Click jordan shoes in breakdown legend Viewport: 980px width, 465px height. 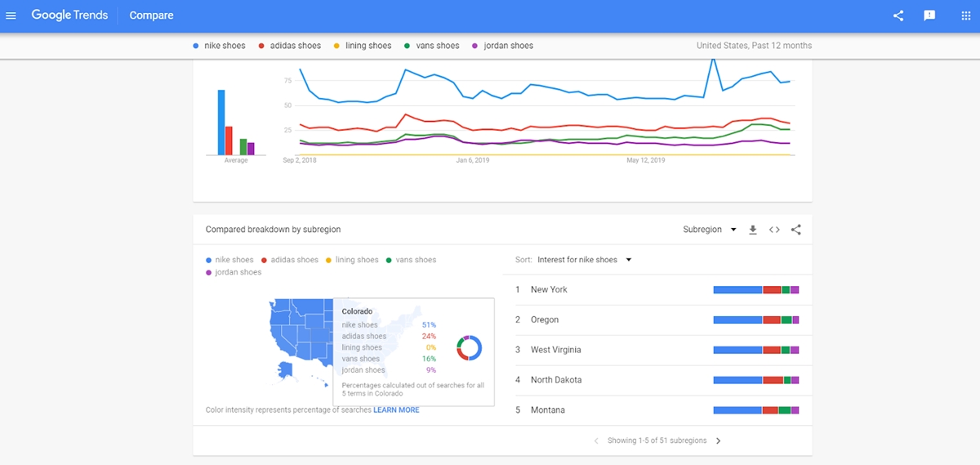pyautogui.click(x=234, y=272)
